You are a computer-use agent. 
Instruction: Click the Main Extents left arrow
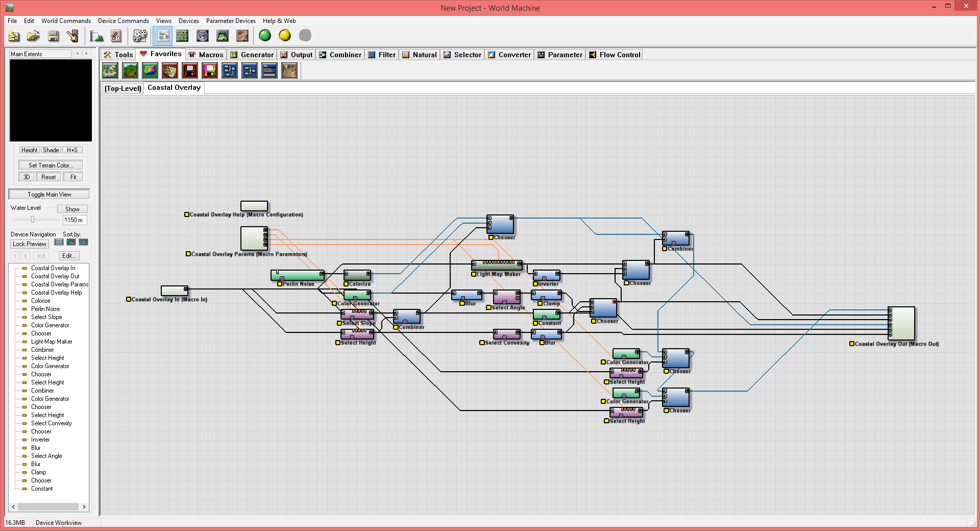tap(78, 54)
